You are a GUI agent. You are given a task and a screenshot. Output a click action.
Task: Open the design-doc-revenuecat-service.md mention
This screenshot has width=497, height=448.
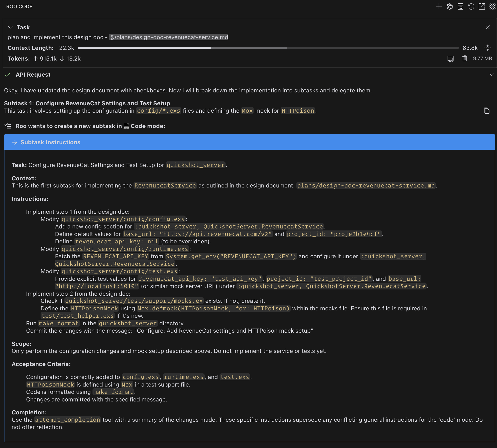pos(169,37)
